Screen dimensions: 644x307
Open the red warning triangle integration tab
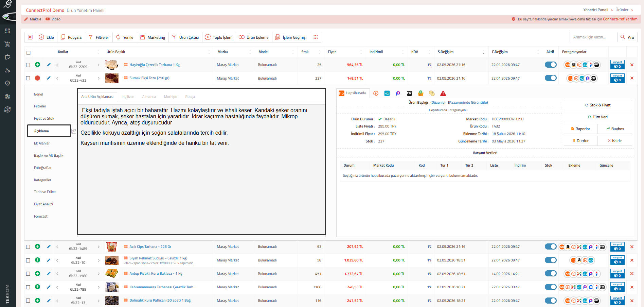pos(443,93)
